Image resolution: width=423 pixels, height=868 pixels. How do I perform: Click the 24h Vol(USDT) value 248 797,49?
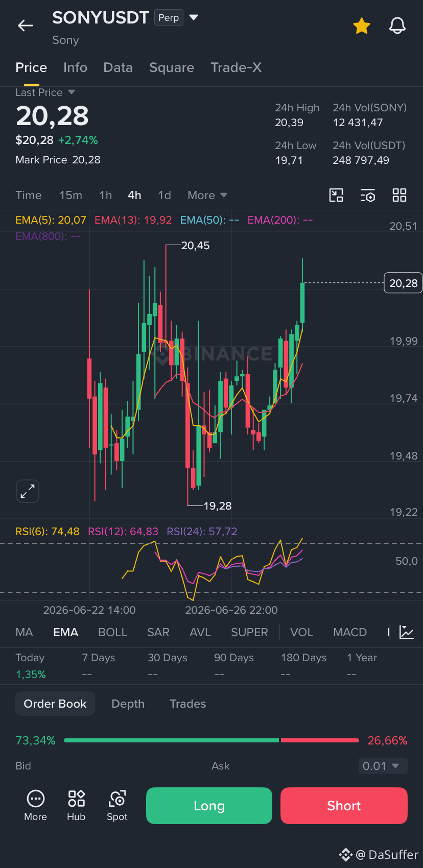[x=361, y=160]
